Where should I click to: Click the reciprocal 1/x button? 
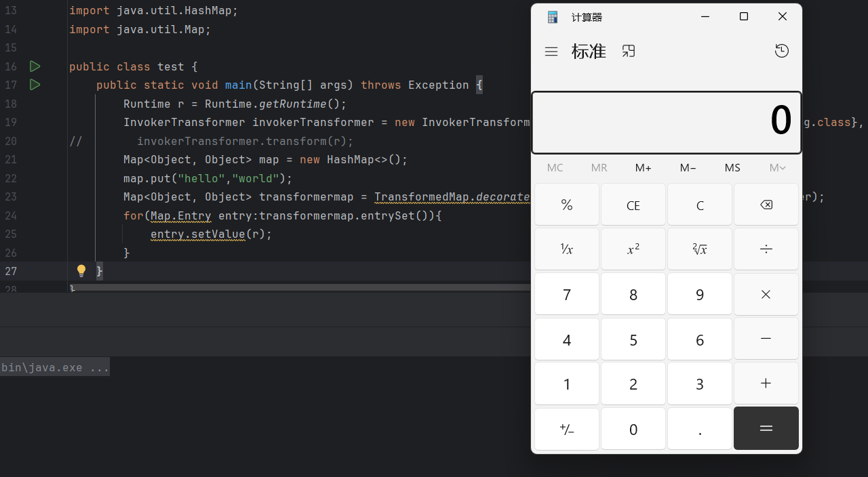coord(567,249)
